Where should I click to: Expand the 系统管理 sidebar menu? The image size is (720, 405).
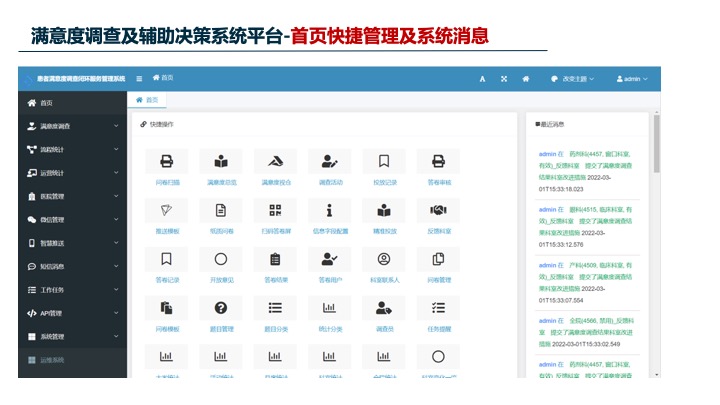pos(73,337)
